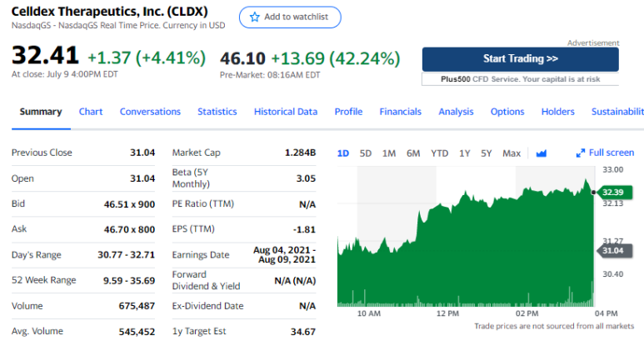Click the 12 PM time axis label
Screen dimensions: 644x361
pyautogui.click(x=447, y=313)
